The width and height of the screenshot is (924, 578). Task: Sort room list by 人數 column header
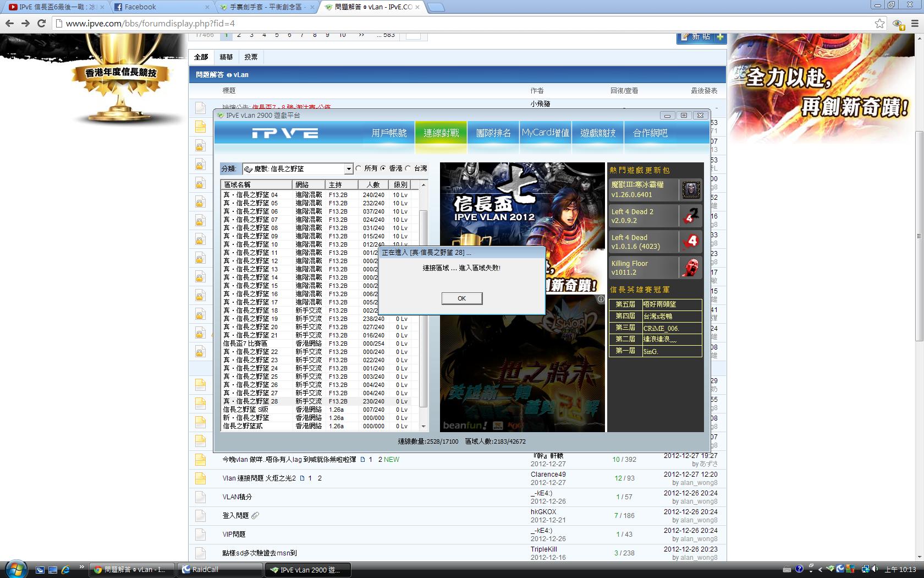coord(373,184)
